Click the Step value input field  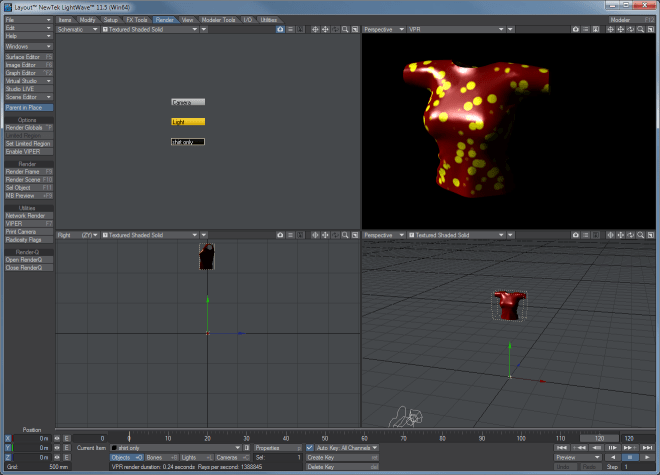tap(639, 467)
